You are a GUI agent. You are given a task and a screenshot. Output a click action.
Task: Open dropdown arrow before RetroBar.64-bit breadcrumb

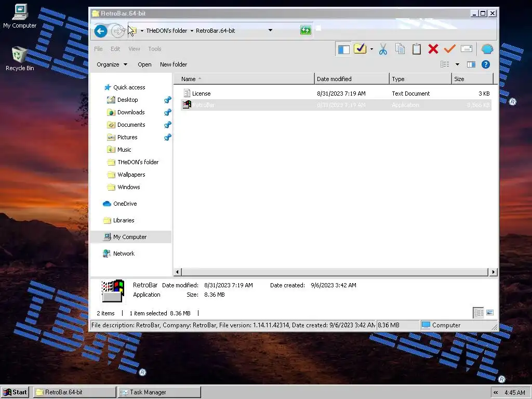[192, 31]
